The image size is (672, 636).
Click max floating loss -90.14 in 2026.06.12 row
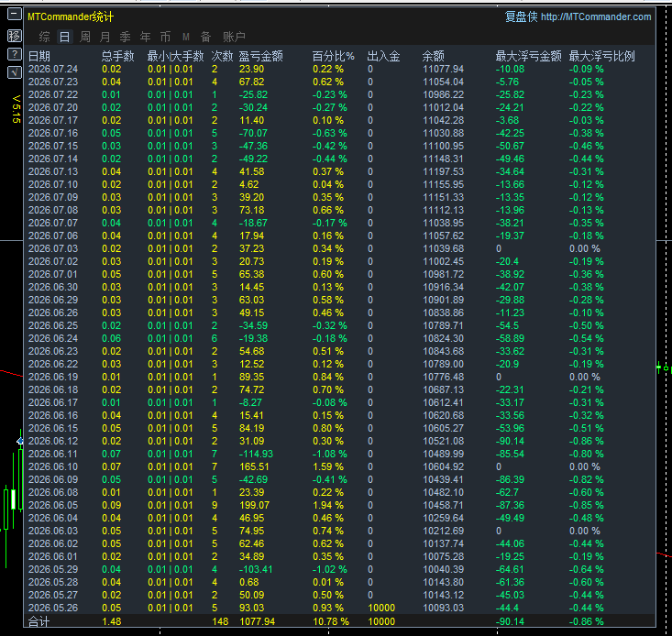pos(510,441)
